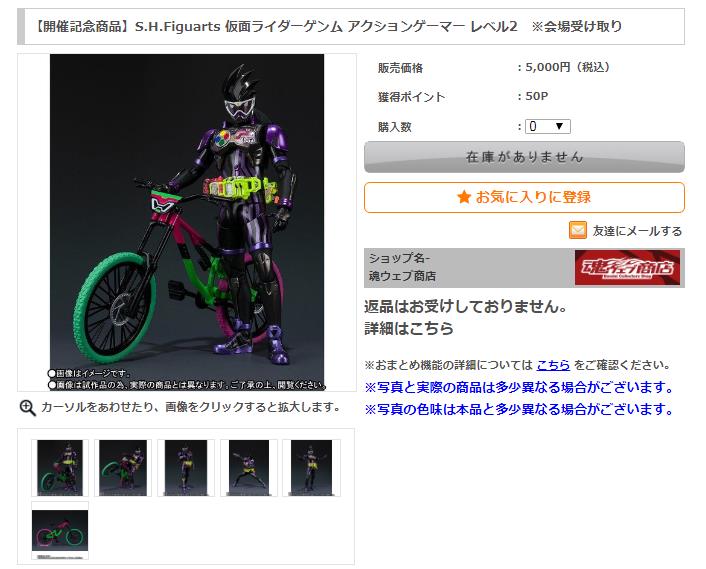The image size is (706, 569).
Task: Select the second thumbnail of figure riding bike
Action: point(123,468)
